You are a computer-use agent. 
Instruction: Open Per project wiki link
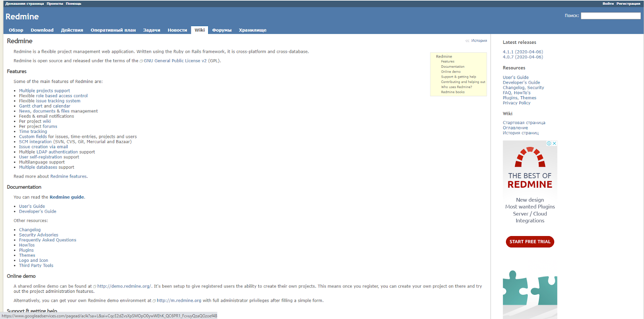click(x=35, y=121)
